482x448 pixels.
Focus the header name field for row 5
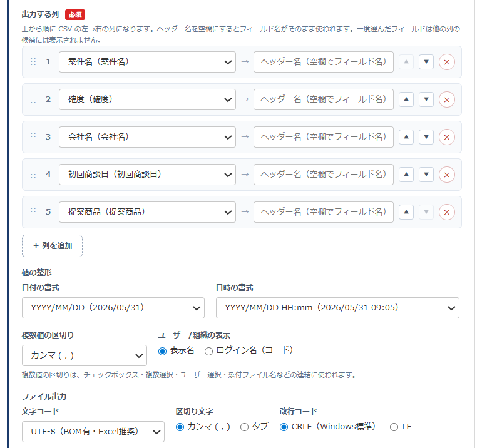[324, 212]
